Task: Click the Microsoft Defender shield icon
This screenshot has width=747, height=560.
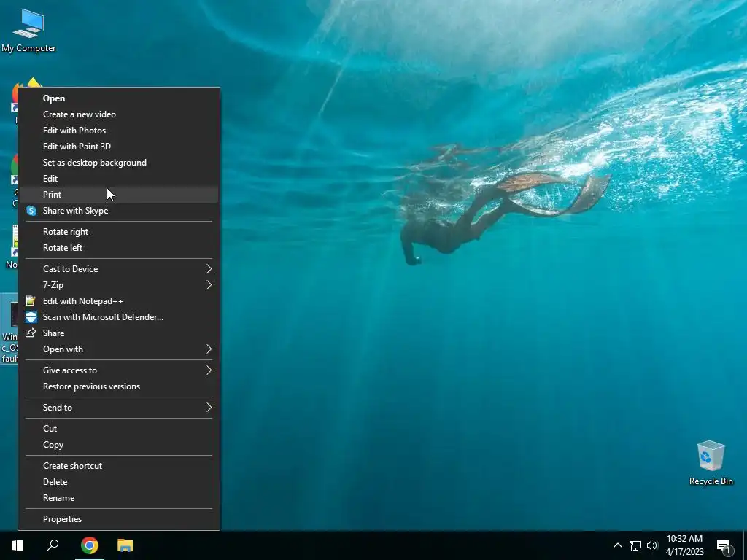Action: pos(31,317)
